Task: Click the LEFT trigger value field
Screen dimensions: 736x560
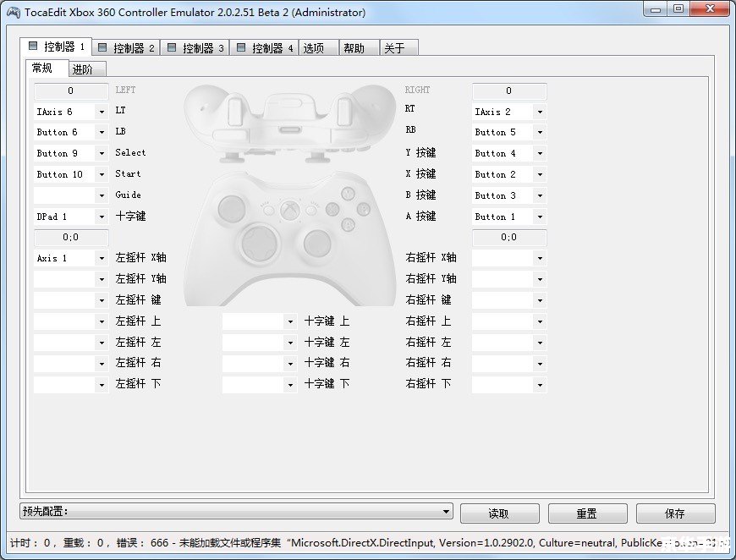Action: (x=71, y=91)
